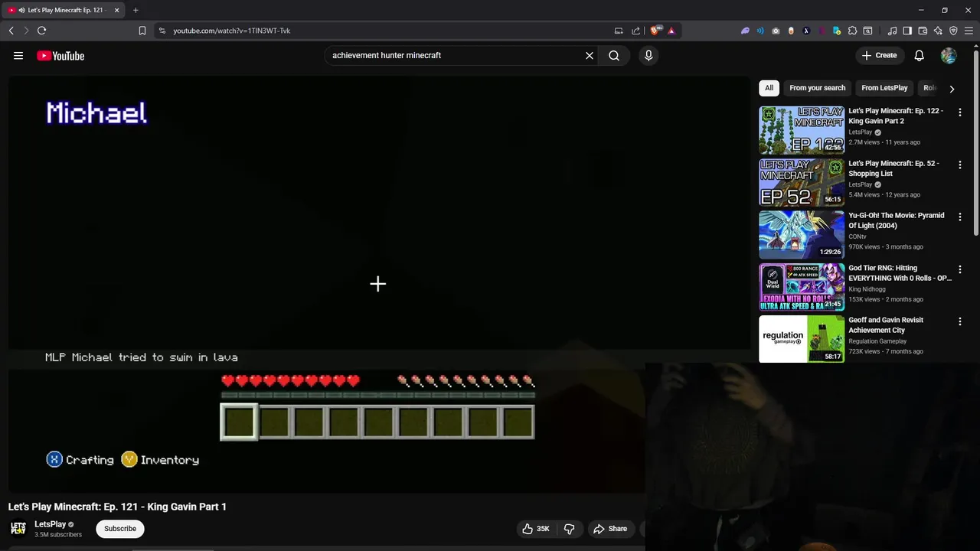Open Brave Shields lion icon
Screen dimensions: 980x551
pos(655,31)
